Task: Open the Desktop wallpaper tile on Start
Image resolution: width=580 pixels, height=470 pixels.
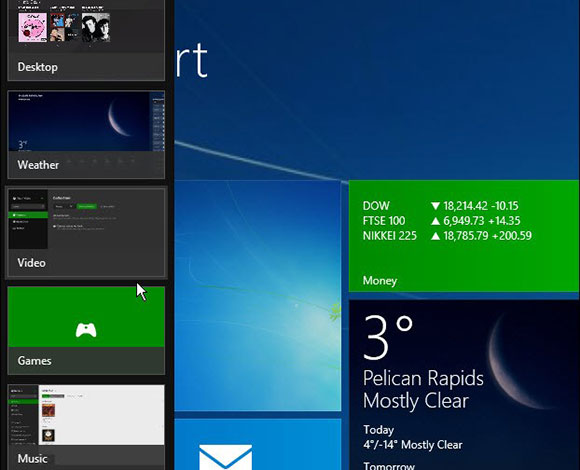Action: [x=257, y=295]
